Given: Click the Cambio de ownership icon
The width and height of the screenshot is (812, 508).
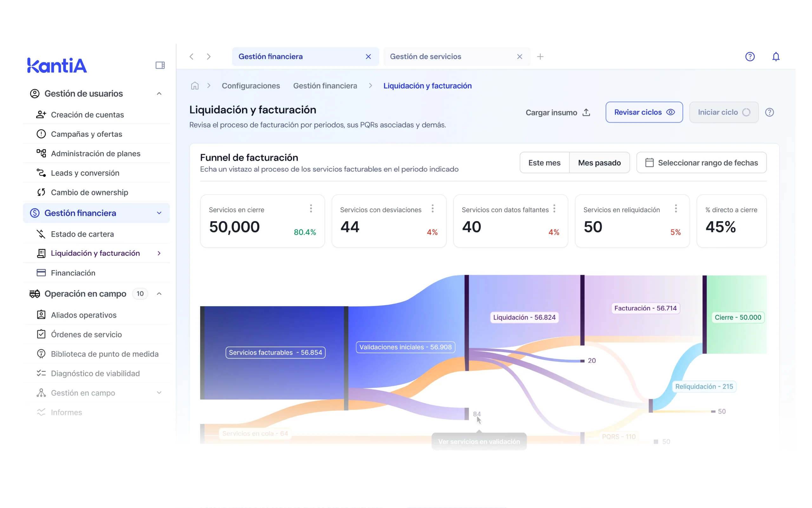Looking at the screenshot, I should click(x=41, y=192).
